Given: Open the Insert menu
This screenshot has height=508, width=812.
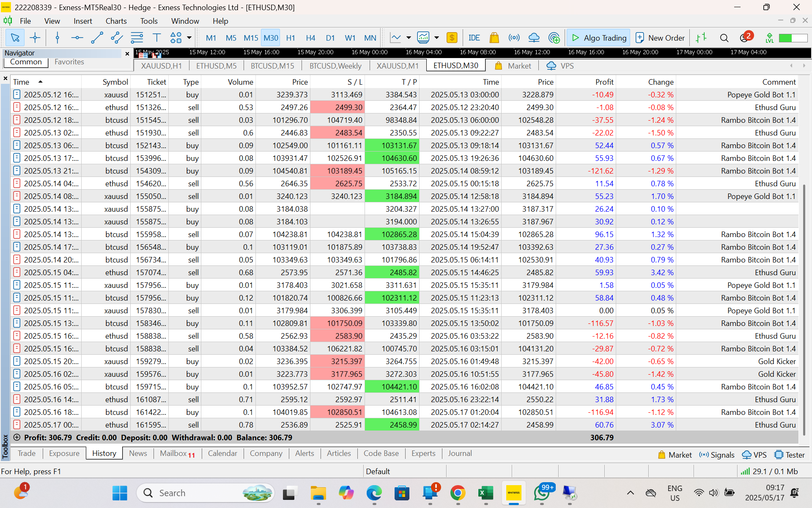Looking at the screenshot, I should [x=82, y=21].
